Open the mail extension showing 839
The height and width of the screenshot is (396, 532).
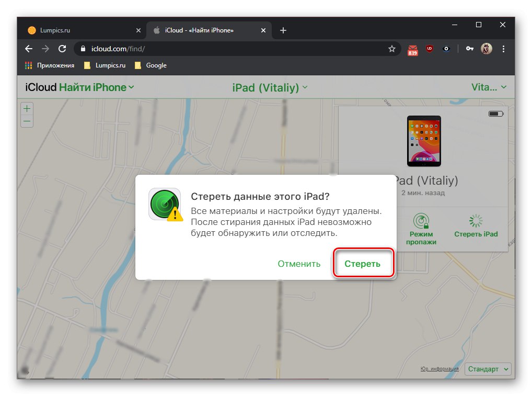coord(412,50)
